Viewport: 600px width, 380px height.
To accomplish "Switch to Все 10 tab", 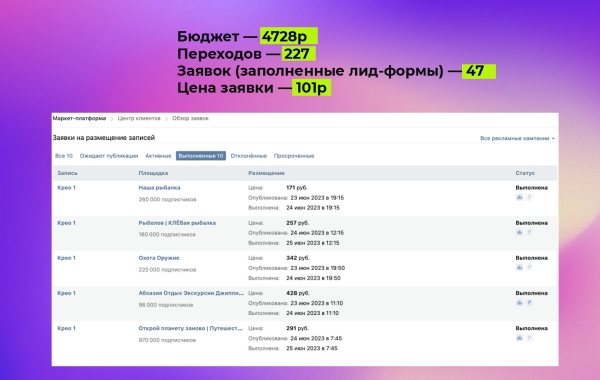I will (64, 156).
